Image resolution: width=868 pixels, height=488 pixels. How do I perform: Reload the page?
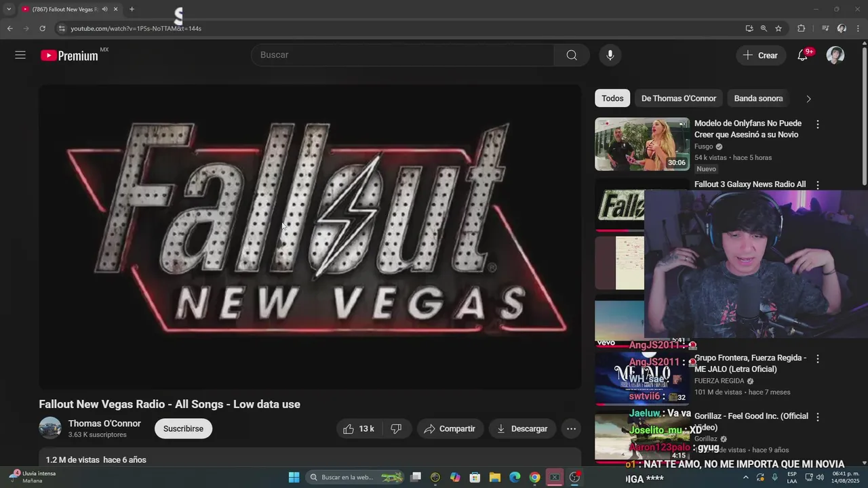point(42,28)
